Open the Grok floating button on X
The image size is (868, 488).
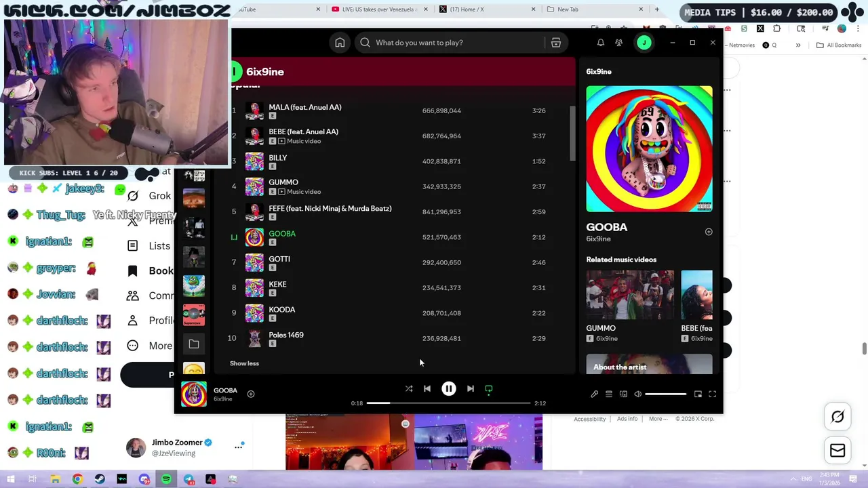click(837, 417)
